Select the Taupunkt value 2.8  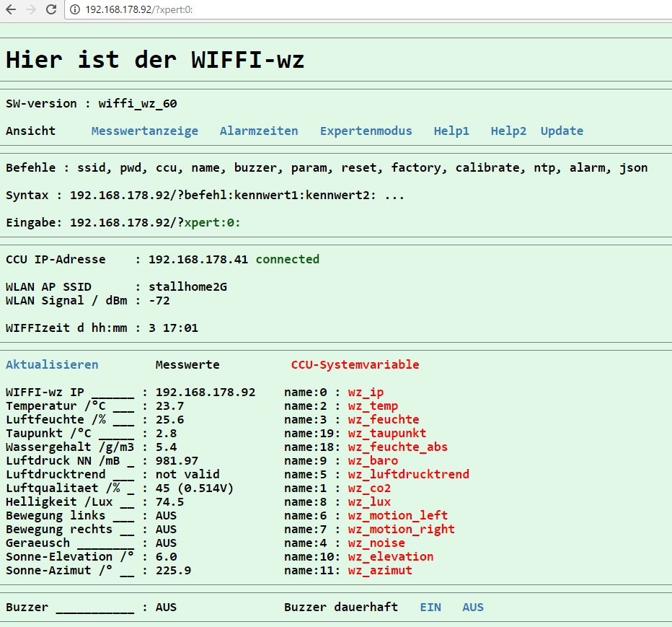(166, 433)
